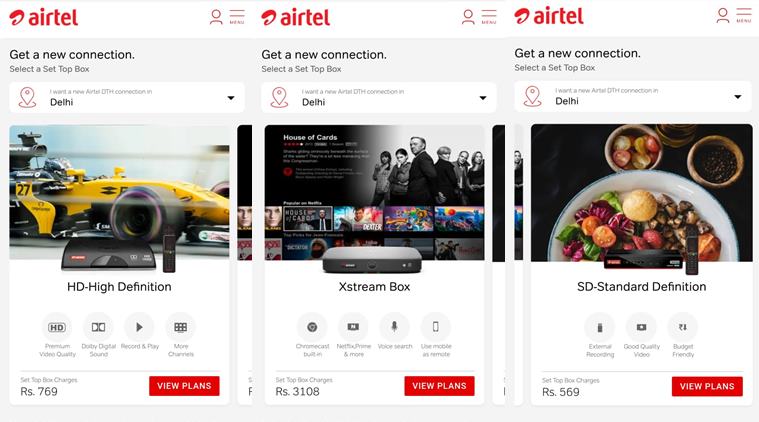Screen dimensions: 759x422
Task: Select the SD-Standard Definition food image
Action: coord(641,193)
